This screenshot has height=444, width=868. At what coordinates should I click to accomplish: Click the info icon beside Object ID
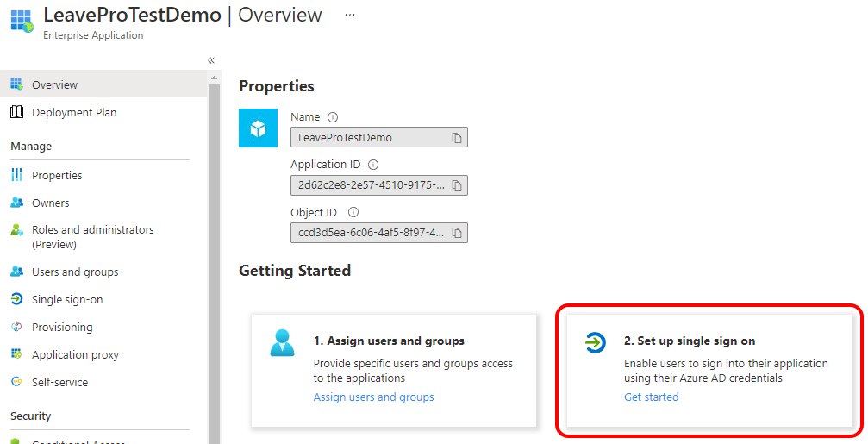click(x=353, y=212)
